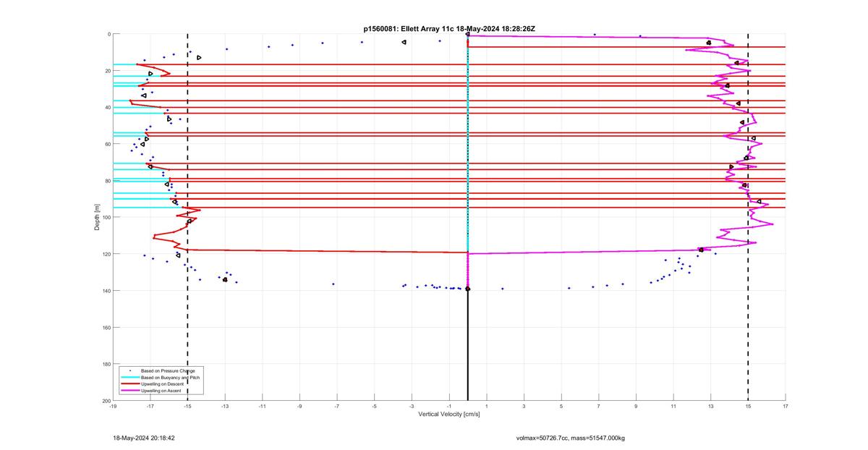The width and height of the screenshot is (868, 450).
Task: Click the y-axis tick label '80'
Action: [x=107, y=181]
